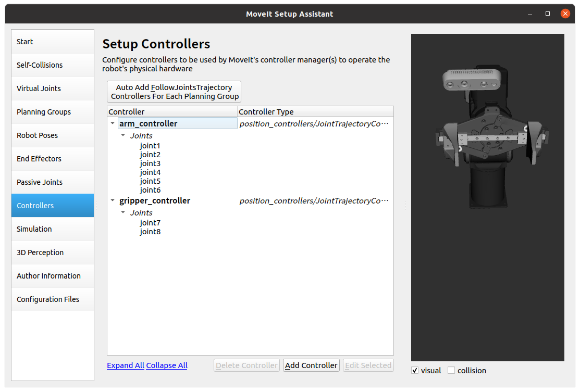Click the Collapse All link
This screenshot has width=580, height=392.
[167, 365]
